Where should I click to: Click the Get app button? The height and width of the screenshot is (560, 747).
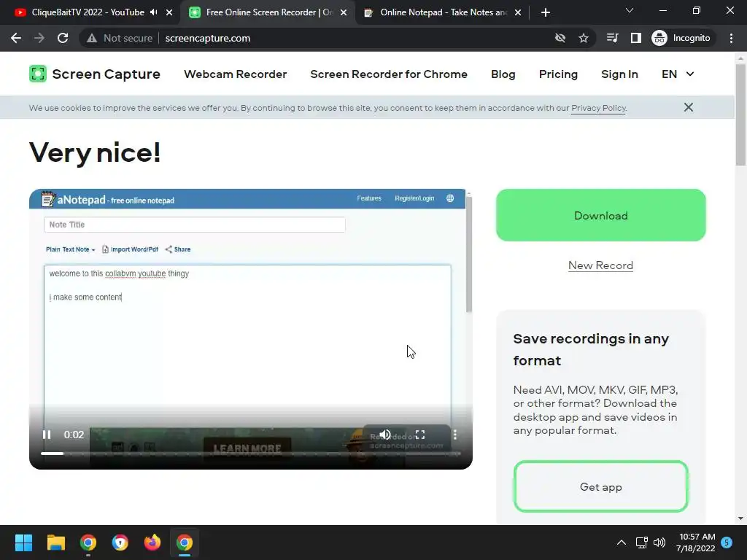601,486
